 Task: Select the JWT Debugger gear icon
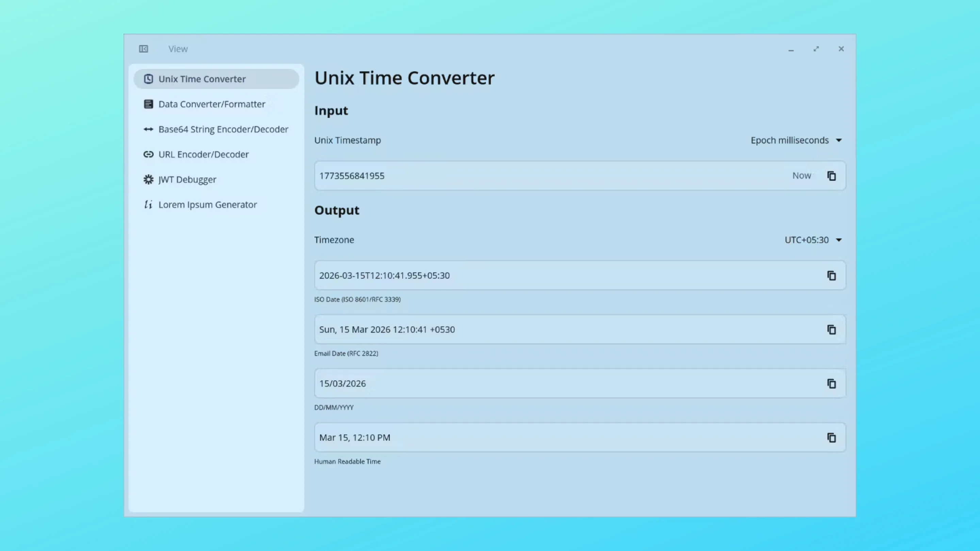pyautogui.click(x=148, y=179)
